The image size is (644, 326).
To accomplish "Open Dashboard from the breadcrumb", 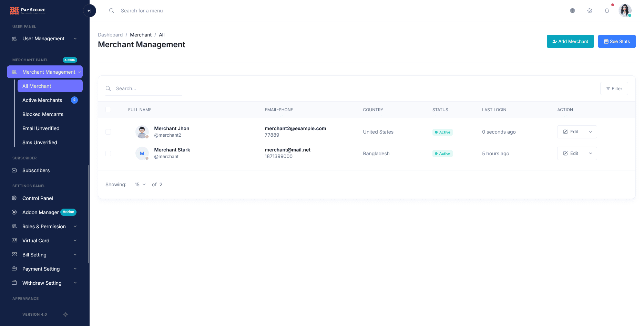I will tap(110, 35).
